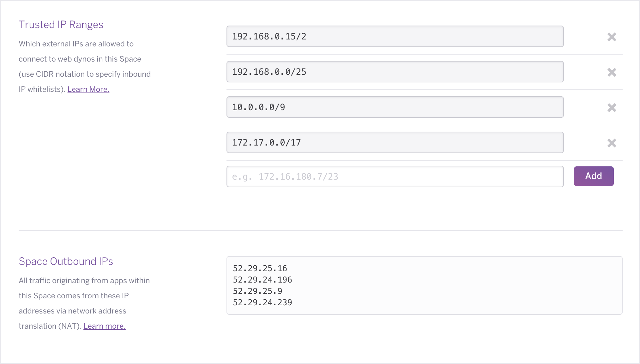Select outbound IP 52.29.25.9
The height and width of the screenshot is (364, 640).
[257, 291]
